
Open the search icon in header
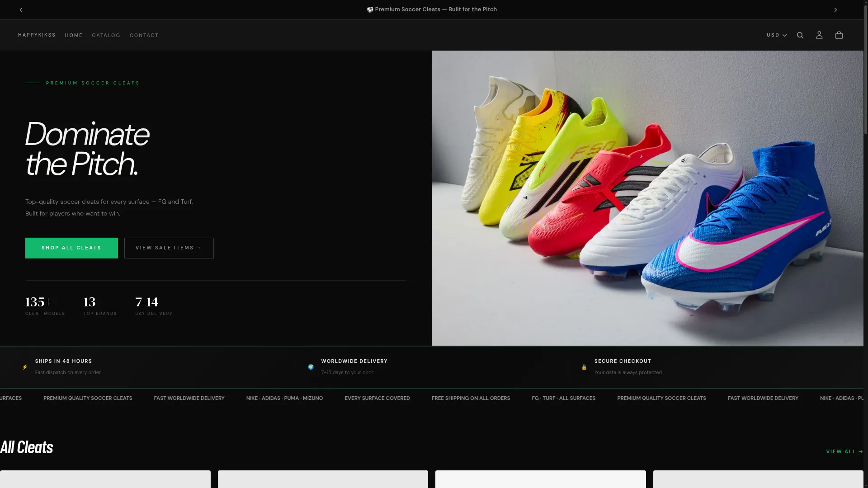800,35
